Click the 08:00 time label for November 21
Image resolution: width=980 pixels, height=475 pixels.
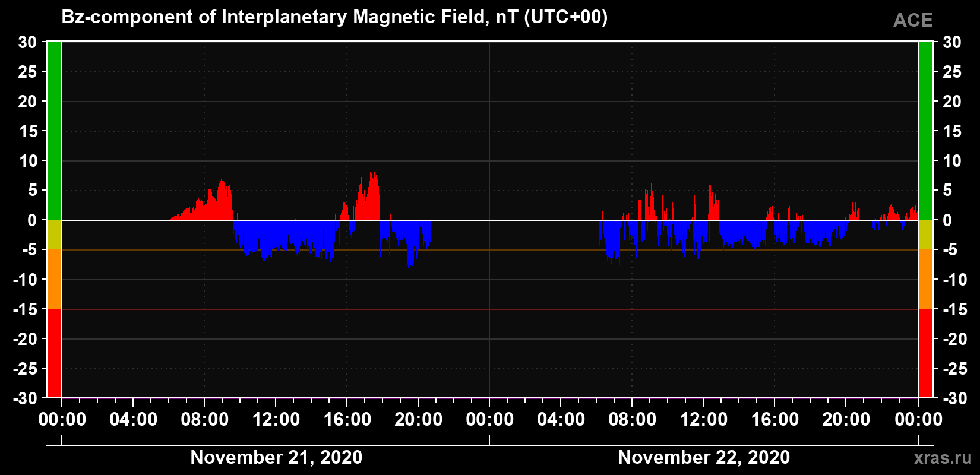pyautogui.click(x=204, y=420)
